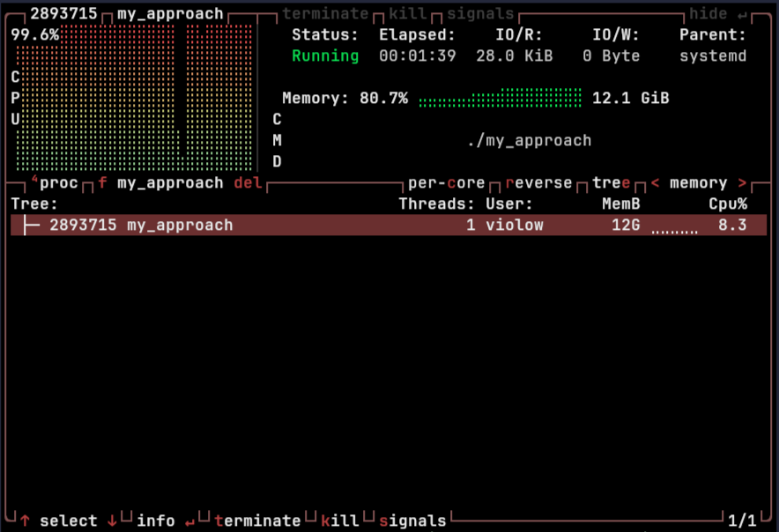Viewport: 779px width, 532px height.
Task: Click the IO/W value 0 Byte
Action: [x=611, y=55]
